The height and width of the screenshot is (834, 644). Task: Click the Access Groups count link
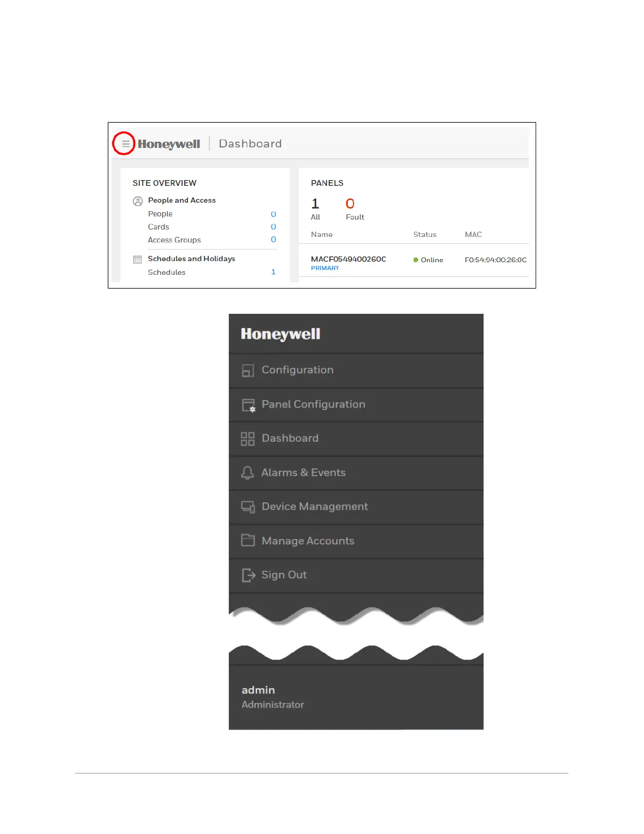tap(274, 240)
